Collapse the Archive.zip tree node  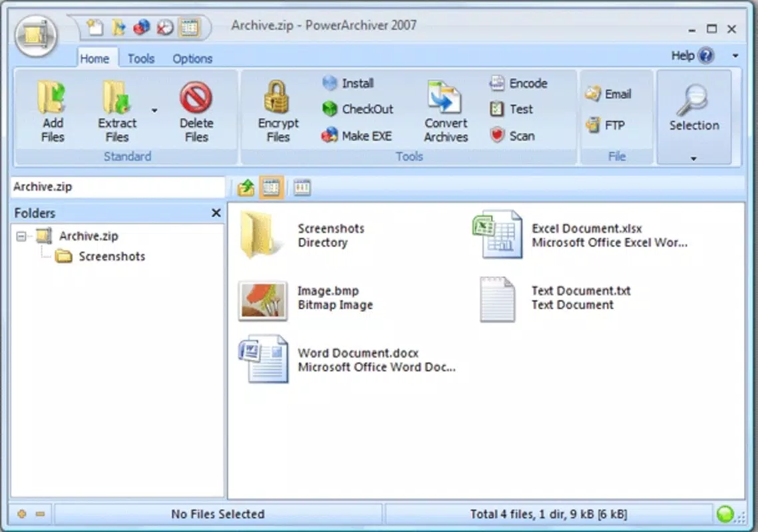[x=21, y=236]
